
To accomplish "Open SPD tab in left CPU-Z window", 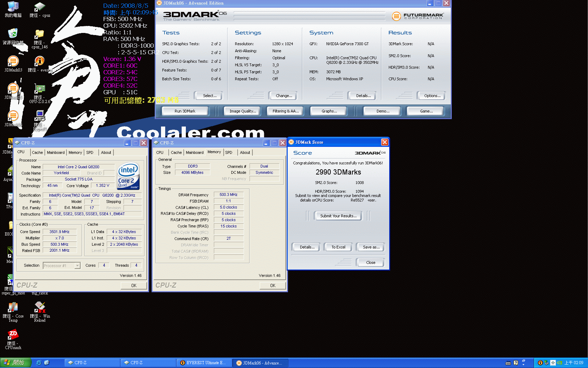I will pos(90,152).
